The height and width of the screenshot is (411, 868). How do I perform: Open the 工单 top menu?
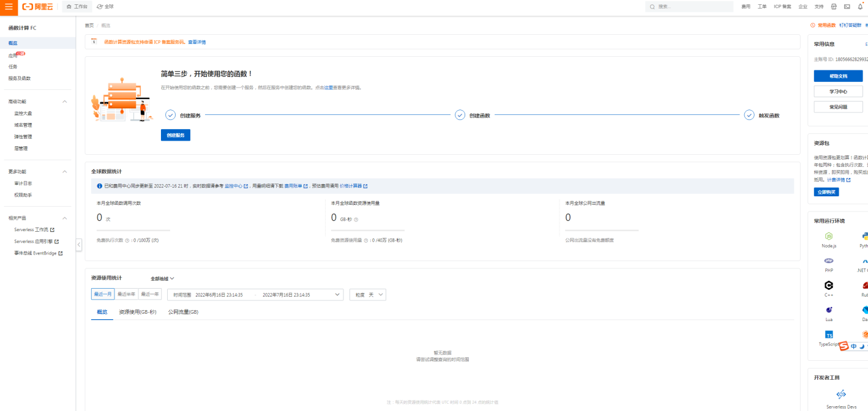coord(762,6)
